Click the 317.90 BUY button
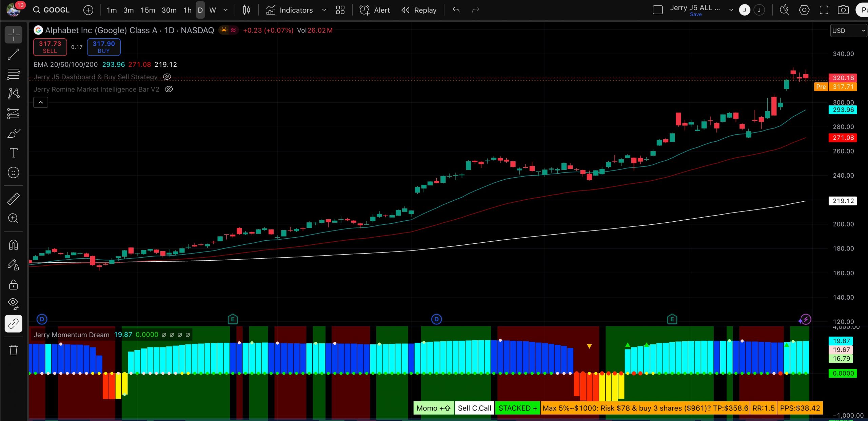Screen dimensions: 868x421 click(x=104, y=47)
